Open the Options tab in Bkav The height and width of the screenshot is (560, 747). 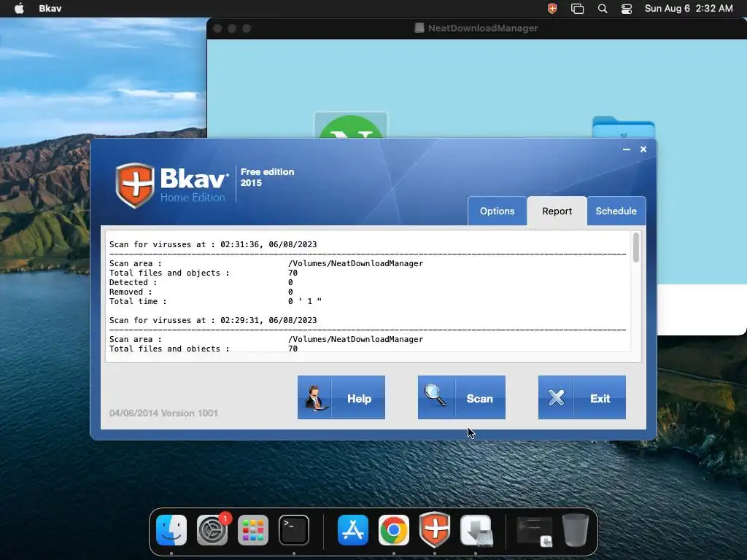[497, 211]
